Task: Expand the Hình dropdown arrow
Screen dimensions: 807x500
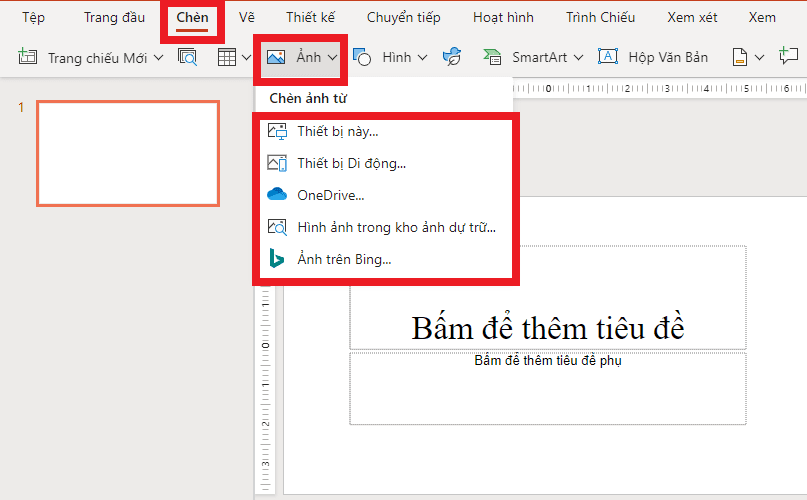Action: pos(423,58)
